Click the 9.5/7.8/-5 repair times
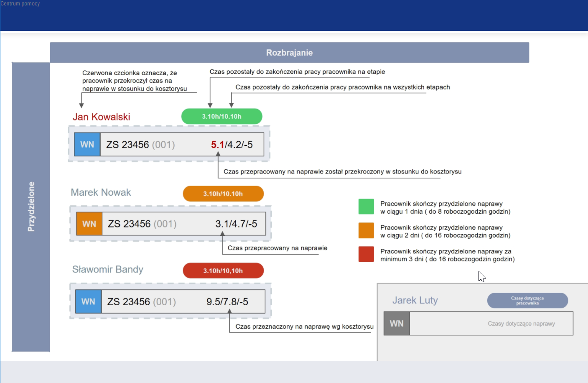The width and height of the screenshot is (588, 383). pos(227,302)
